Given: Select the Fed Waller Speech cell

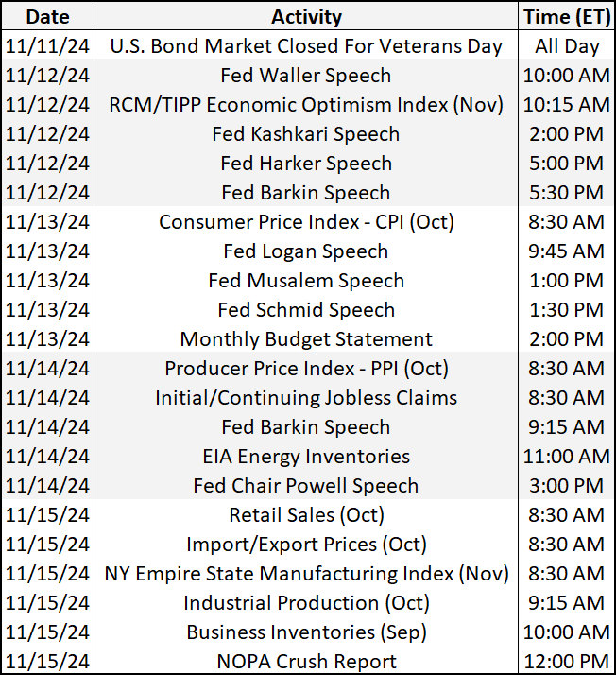Looking at the screenshot, I should (x=306, y=75).
